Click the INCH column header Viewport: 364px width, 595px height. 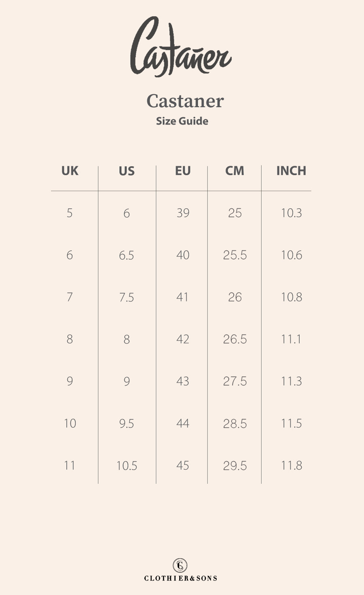[x=291, y=171]
